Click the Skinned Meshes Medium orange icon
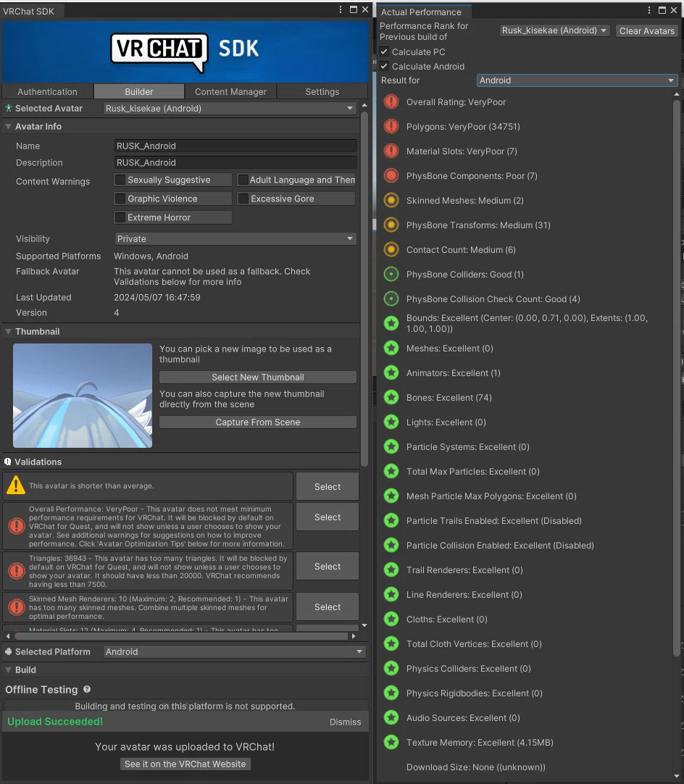This screenshot has width=684, height=784. coord(391,201)
